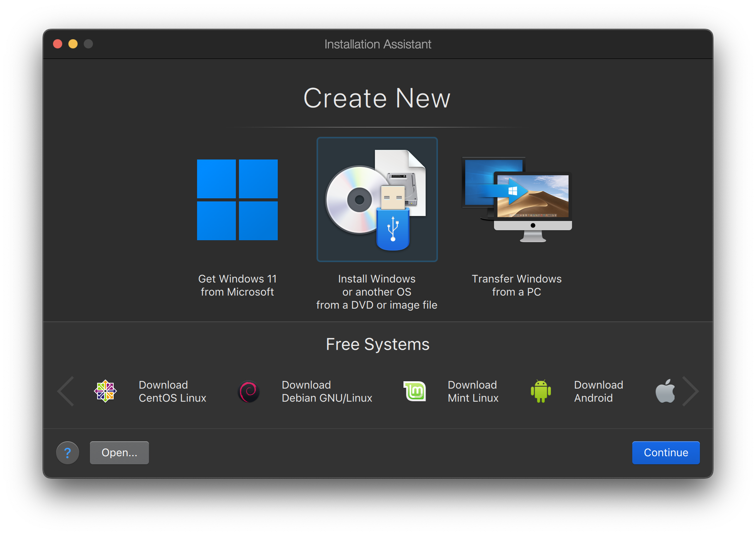Show more free systems with right chevron
This screenshot has height=535, width=756.
[x=691, y=391]
